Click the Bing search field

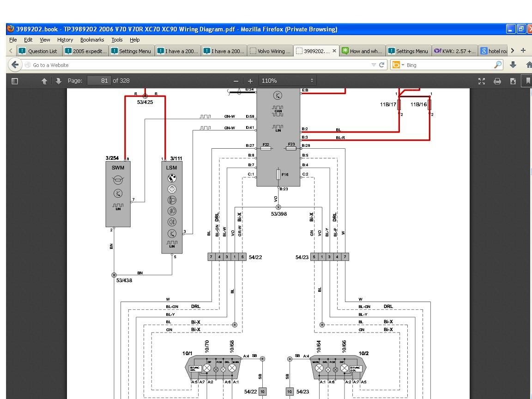[x=448, y=65]
